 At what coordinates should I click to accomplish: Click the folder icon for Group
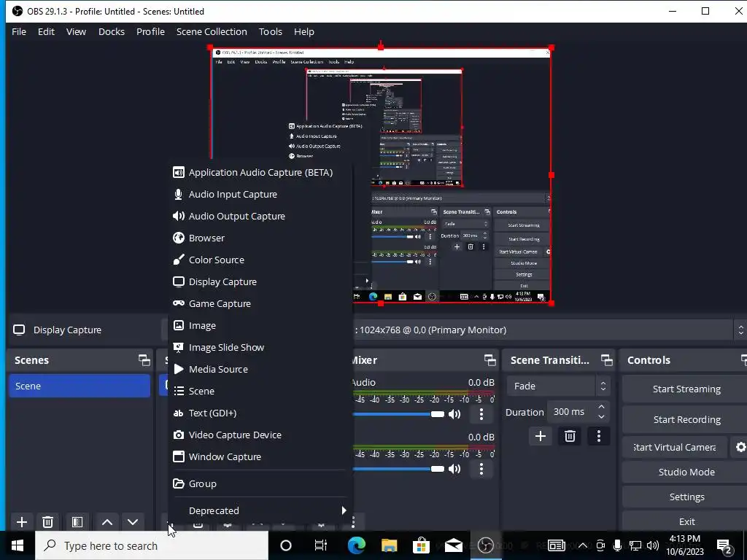pos(179,483)
